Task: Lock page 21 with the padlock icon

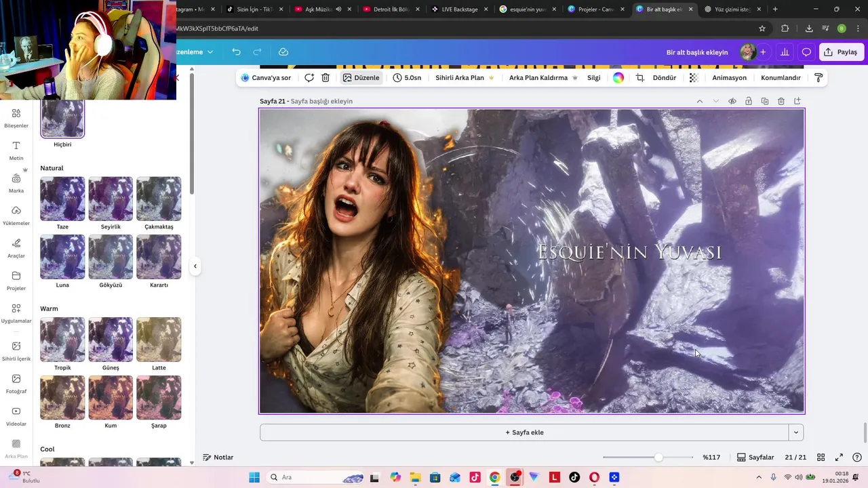Action: [749, 101]
